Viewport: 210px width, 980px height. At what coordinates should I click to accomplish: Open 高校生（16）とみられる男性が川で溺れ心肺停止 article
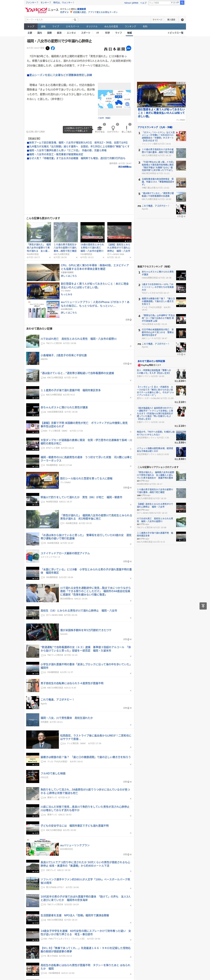tap(79, 611)
